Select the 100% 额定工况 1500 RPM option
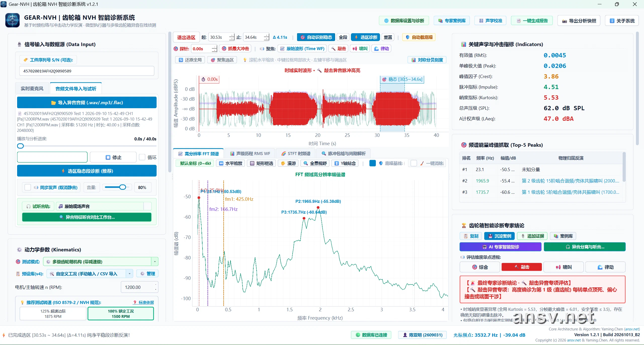The width and height of the screenshot is (644, 345). tap(121, 314)
